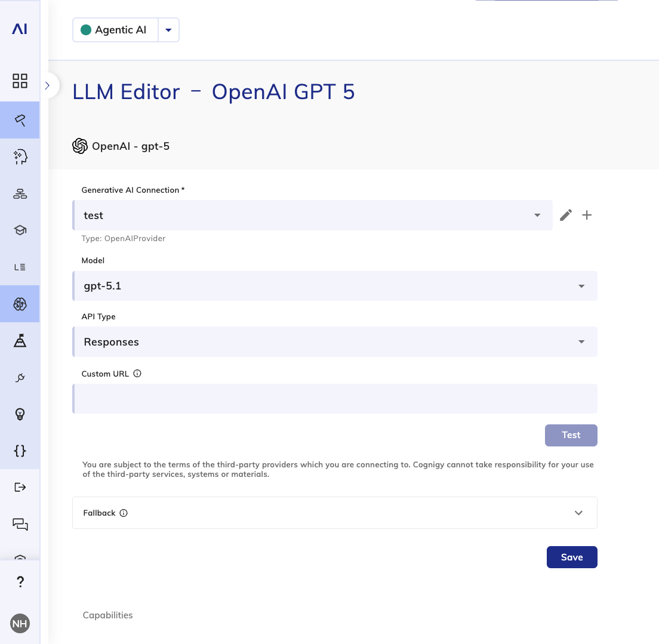Click the Test button
This screenshot has height=644, width=659.
[x=571, y=435]
